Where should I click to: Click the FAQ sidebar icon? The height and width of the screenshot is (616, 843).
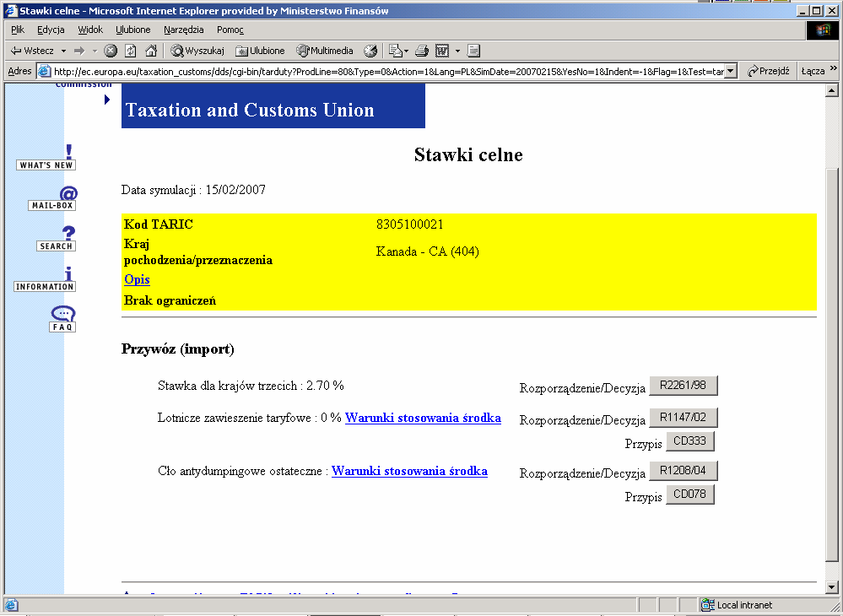pos(62,319)
